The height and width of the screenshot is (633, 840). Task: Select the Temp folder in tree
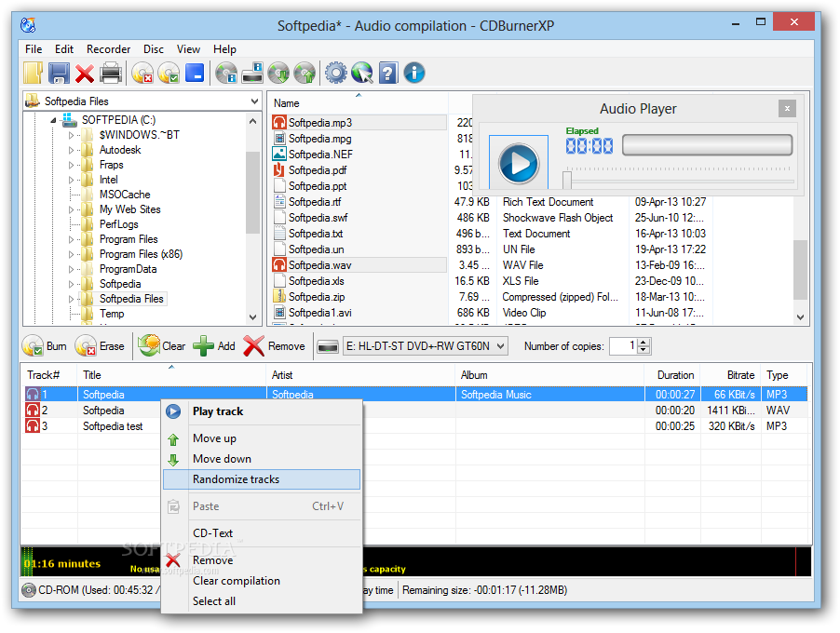112,314
